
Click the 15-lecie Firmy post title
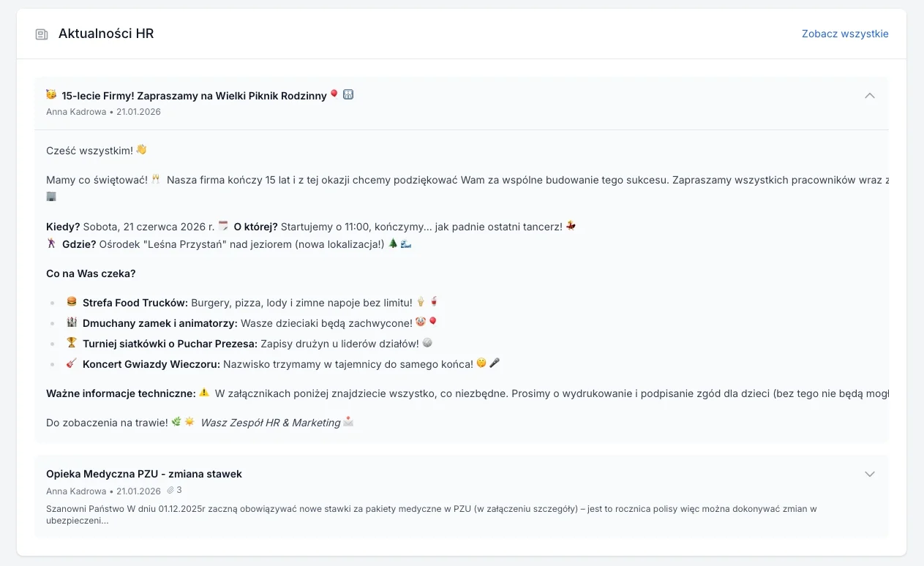(194, 96)
